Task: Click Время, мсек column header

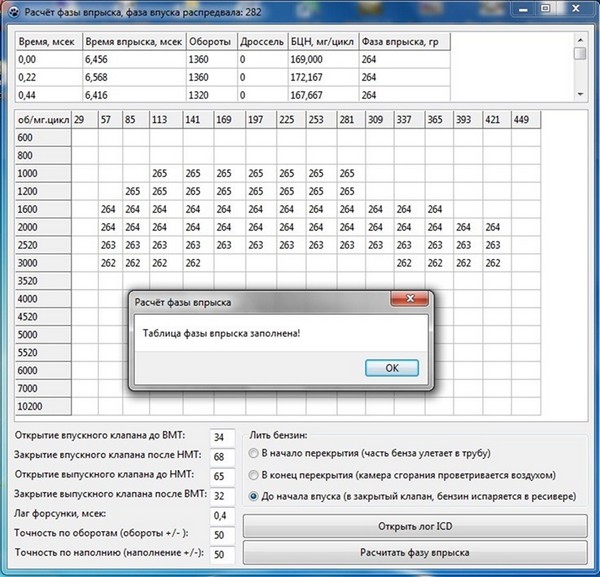Action: pyautogui.click(x=49, y=42)
